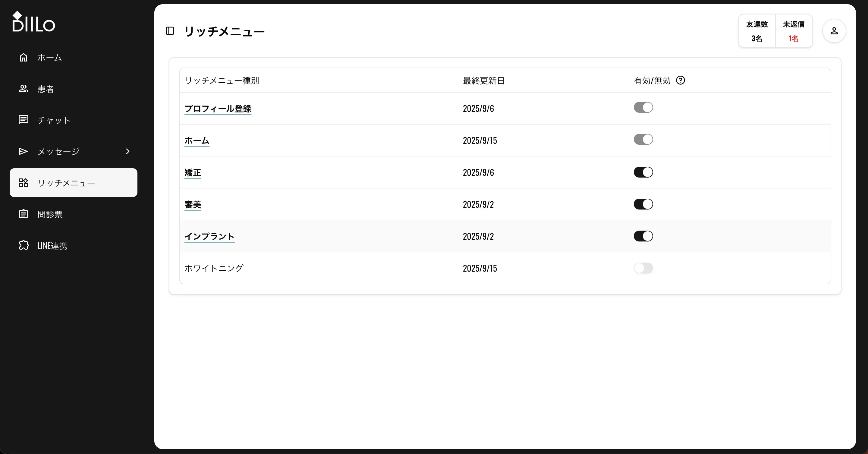Click the 未返信 counter card
The width and height of the screenshot is (868, 454).
point(793,31)
